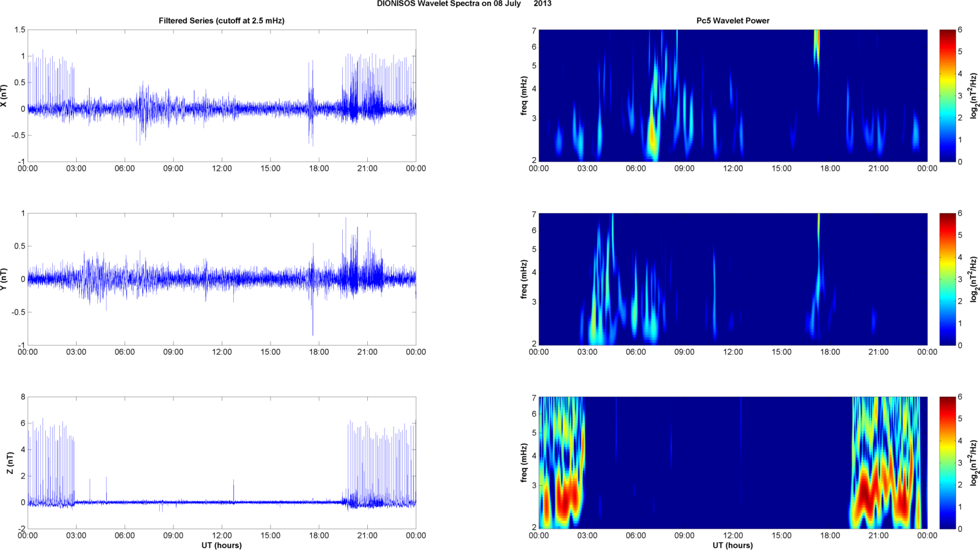Click the colorbar beside the Z wavelet spectrogram

[x=947, y=463]
